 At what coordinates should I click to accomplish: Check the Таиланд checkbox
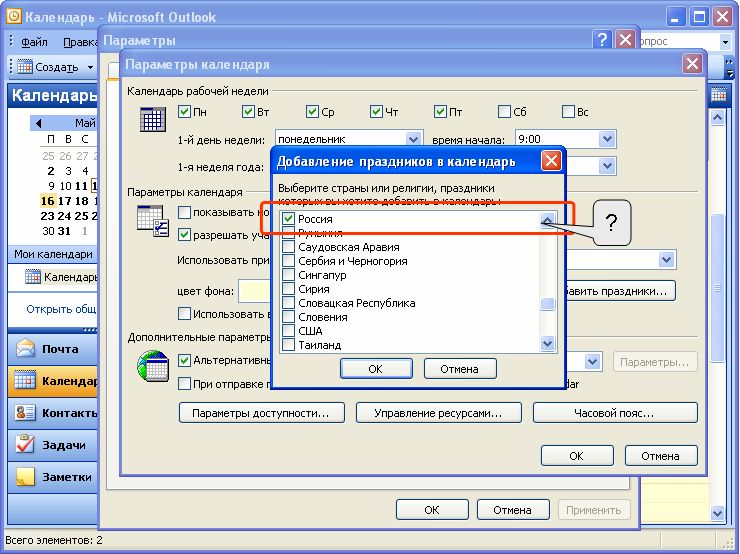[288, 344]
